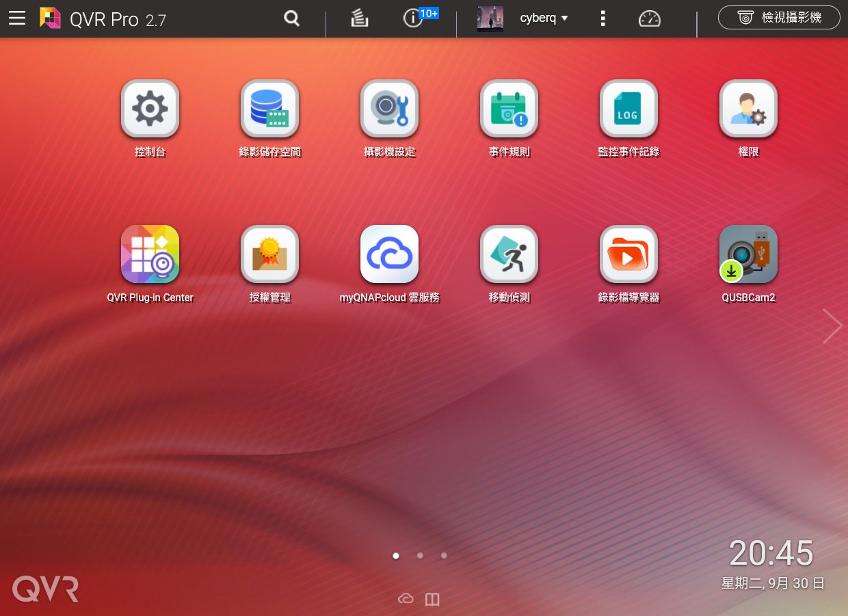Open 授權管理 license management
This screenshot has width=848, height=616.
pyautogui.click(x=269, y=254)
